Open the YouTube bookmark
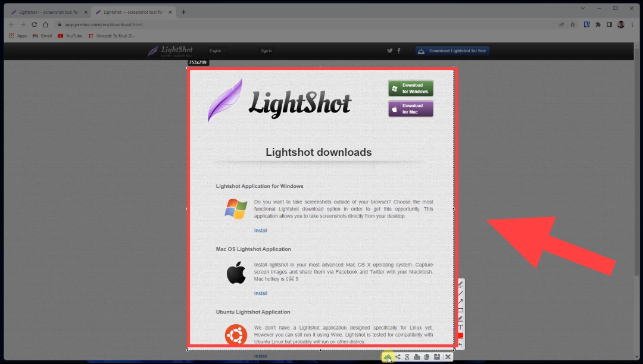 [x=70, y=36]
